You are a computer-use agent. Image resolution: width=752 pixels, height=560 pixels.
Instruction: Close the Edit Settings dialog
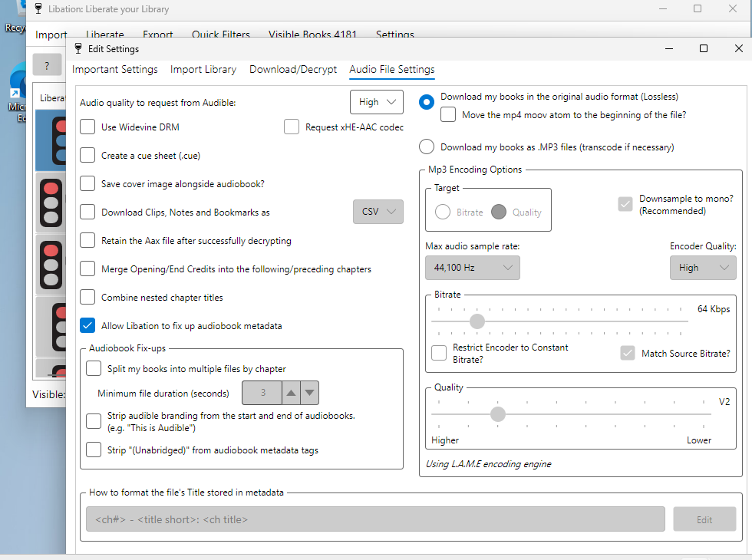[x=738, y=48]
